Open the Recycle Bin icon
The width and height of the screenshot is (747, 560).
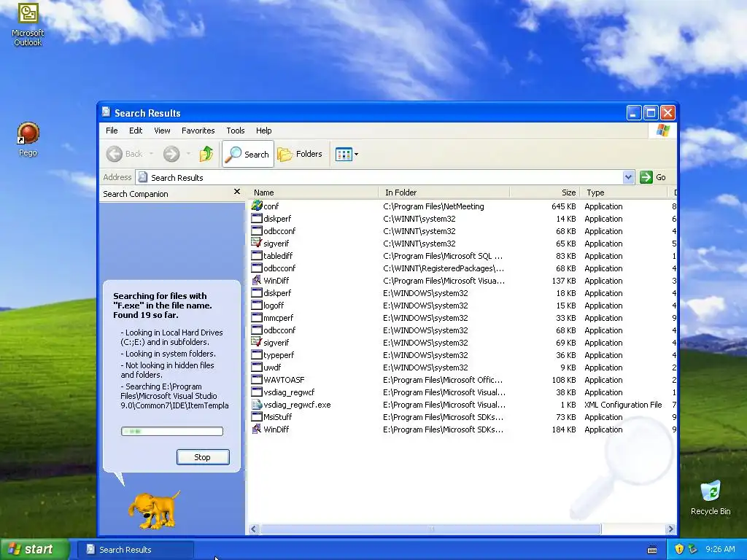coord(711,497)
